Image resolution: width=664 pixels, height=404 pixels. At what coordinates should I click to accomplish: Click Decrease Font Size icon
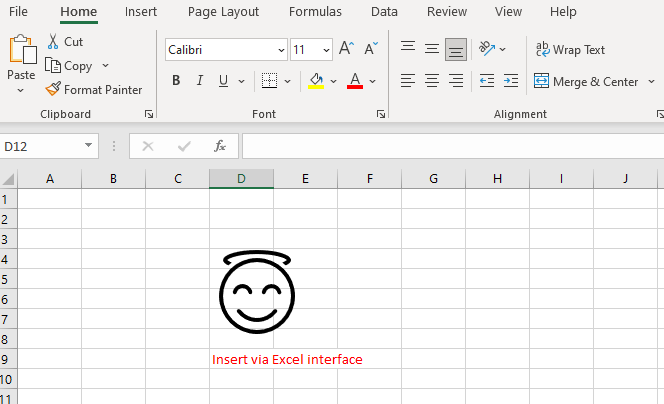point(371,49)
